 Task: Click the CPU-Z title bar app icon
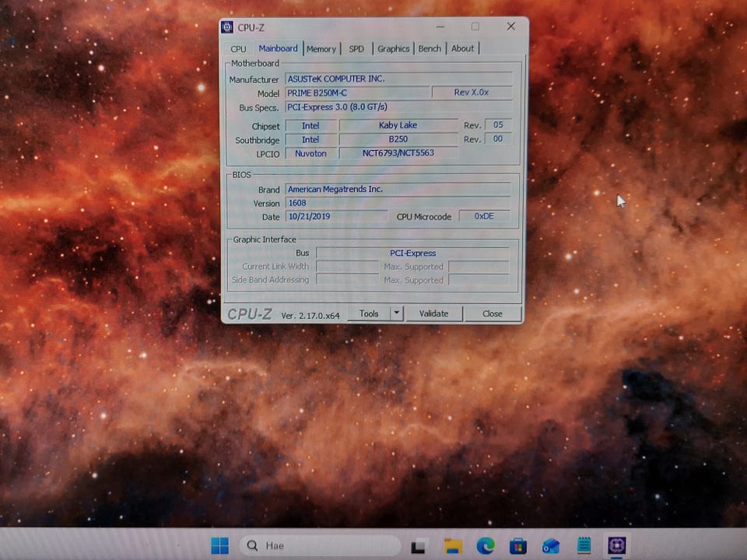click(227, 27)
